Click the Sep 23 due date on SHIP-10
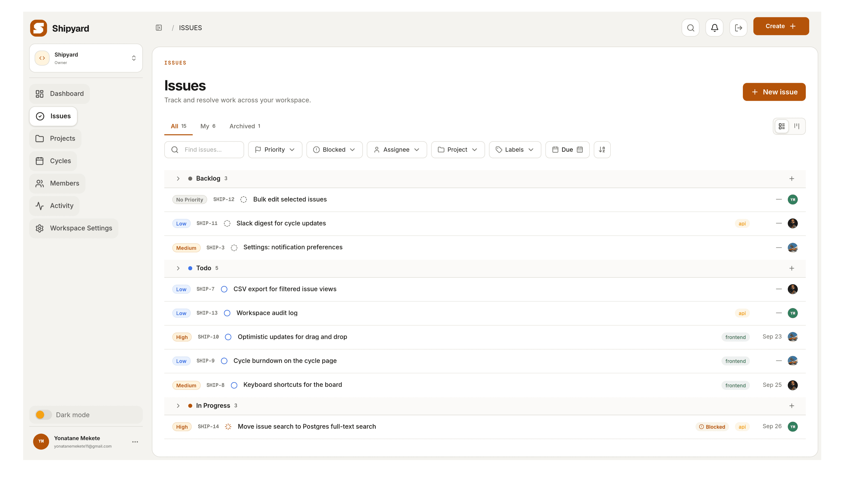 [772, 336]
